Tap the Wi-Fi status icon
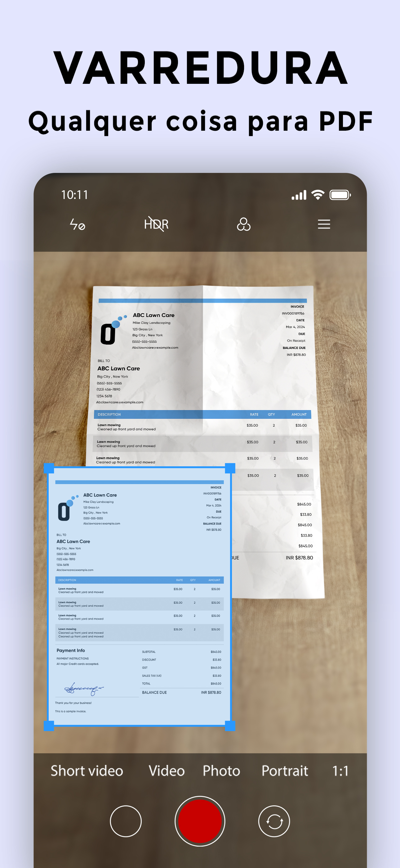The image size is (400, 868). (x=318, y=195)
